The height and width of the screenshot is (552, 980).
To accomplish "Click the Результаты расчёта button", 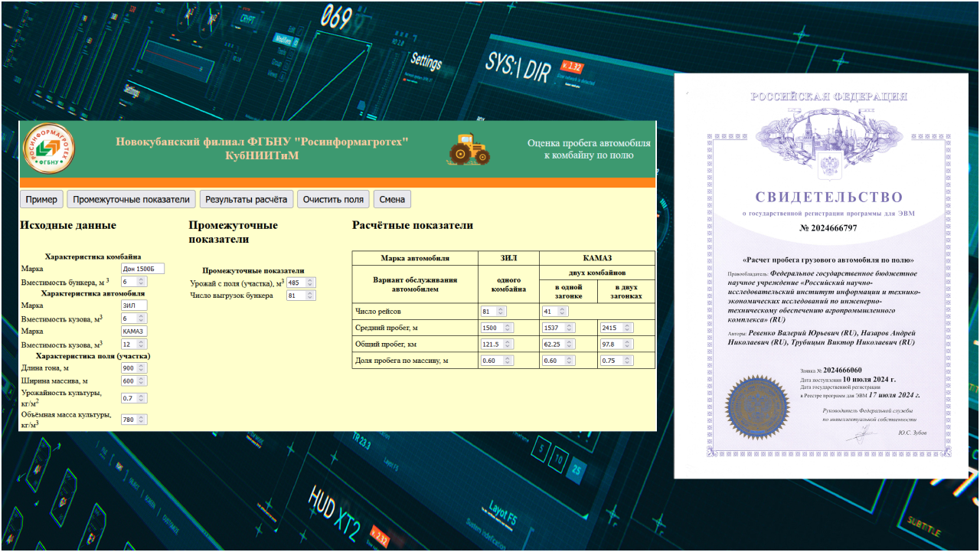I will 247,199.
